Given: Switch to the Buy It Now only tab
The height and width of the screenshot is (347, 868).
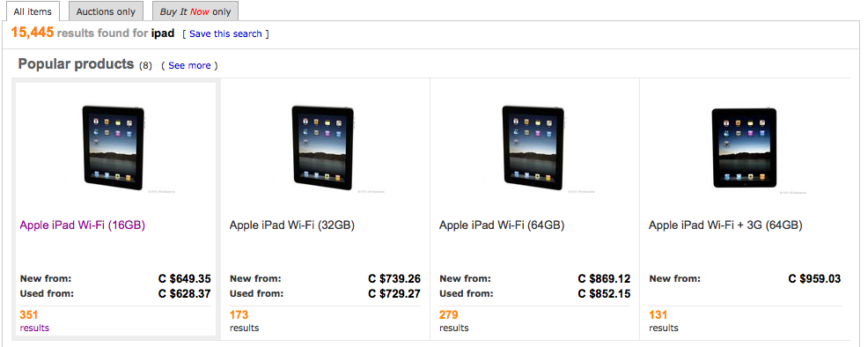Looking at the screenshot, I should point(195,11).
